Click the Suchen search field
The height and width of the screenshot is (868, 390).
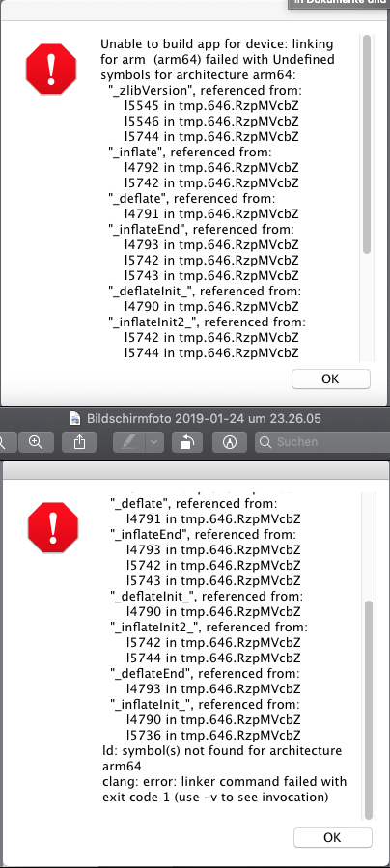(322, 442)
